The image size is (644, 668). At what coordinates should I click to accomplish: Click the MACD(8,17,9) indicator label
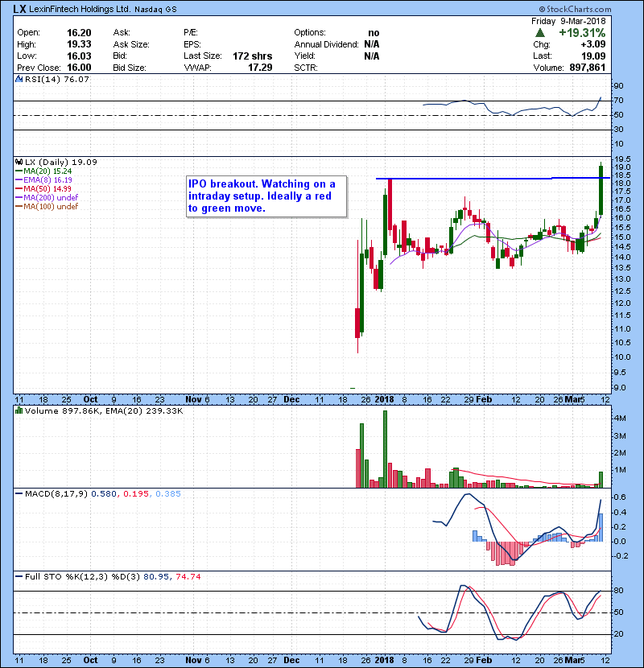56,494
